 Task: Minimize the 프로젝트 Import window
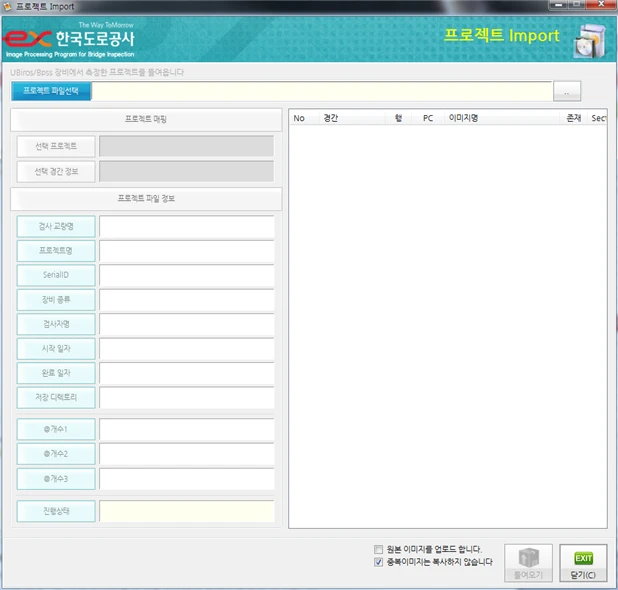point(558,4)
